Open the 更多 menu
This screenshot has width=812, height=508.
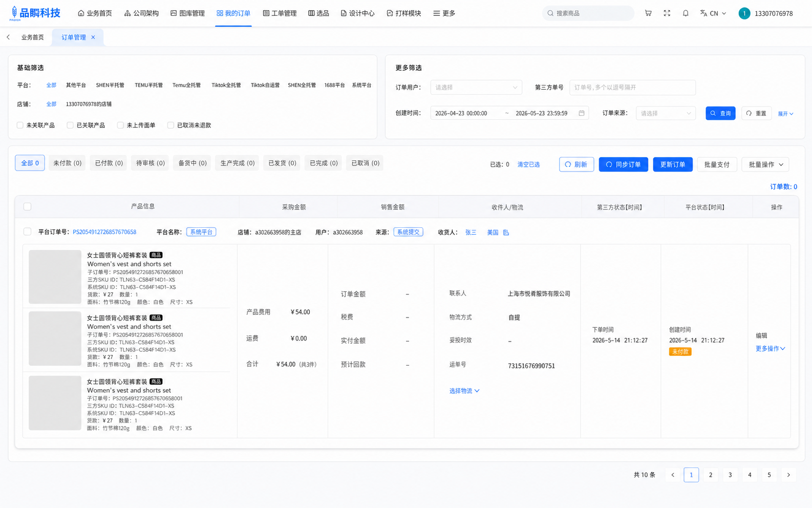click(444, 13)
